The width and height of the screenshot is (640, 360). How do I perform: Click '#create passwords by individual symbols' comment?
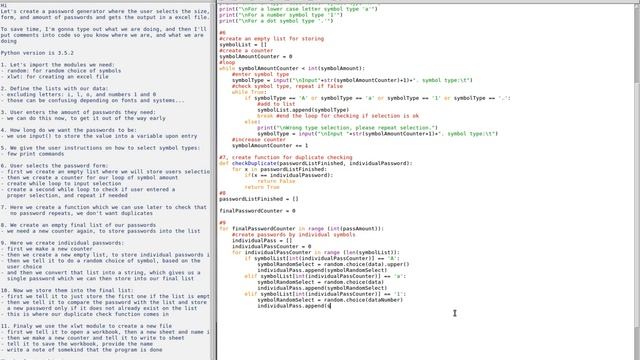[293, 235]
